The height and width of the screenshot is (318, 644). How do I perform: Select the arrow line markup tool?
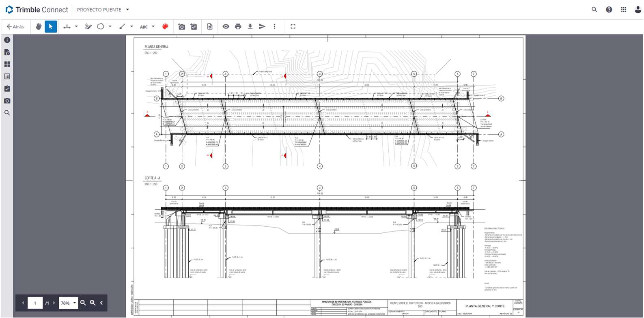tap(122, 27)
